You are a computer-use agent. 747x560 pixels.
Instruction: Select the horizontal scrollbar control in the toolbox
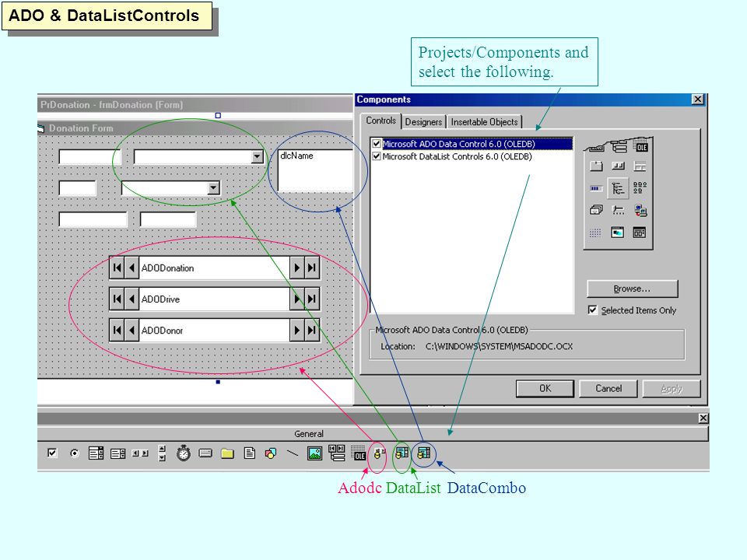[140, 453]
